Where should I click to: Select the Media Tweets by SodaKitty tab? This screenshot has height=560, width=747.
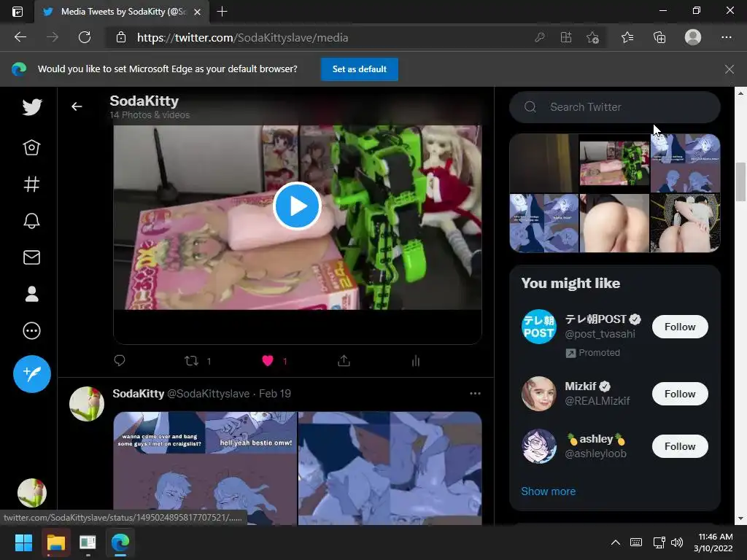pyautogui.click(x=121, y=12)
